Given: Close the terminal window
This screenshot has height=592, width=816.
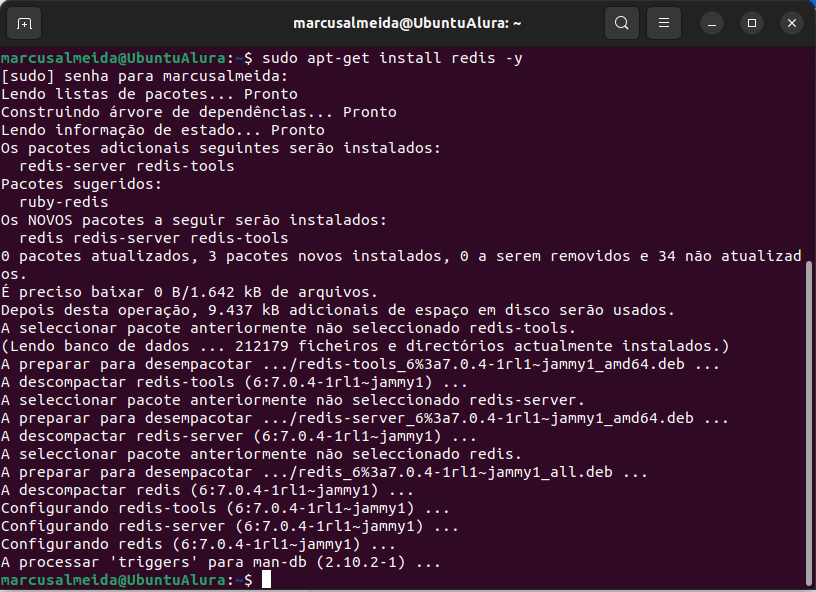Looking at the screenshot, I should pyautogui.click(x=792, y=23).
